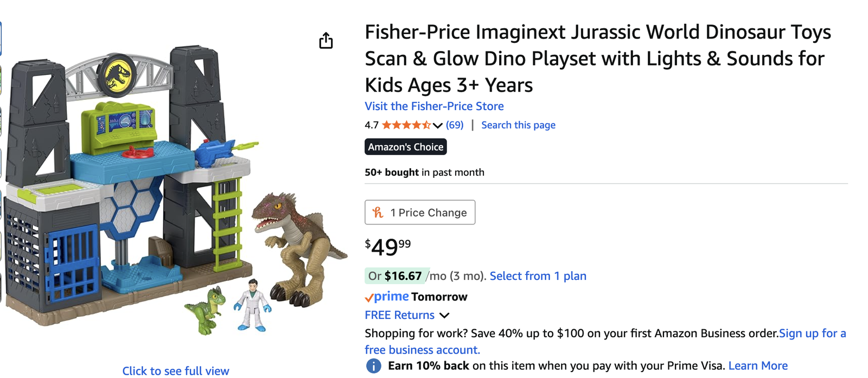The image size is (868, 378).
Task: Click to see full view link
Action: point(176,371)
